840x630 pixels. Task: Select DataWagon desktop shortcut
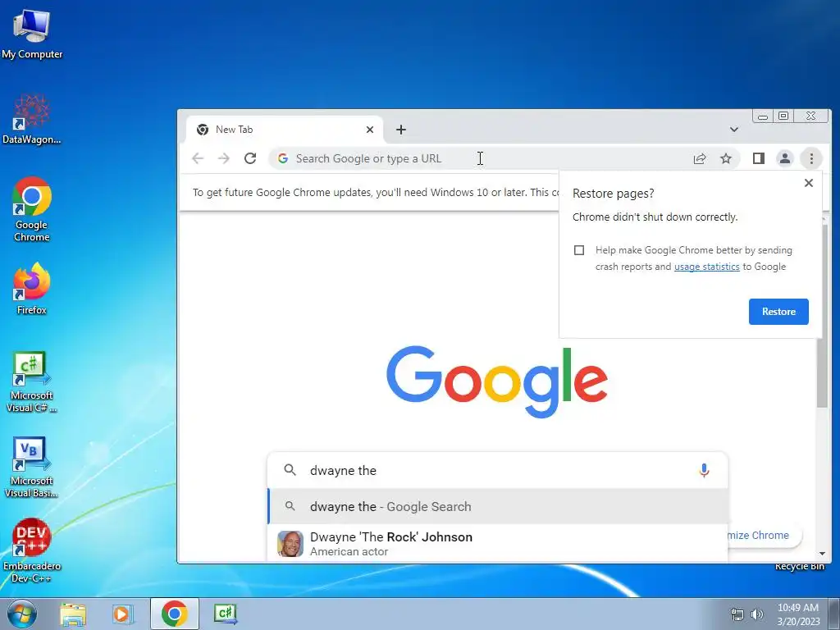click(32, 120)
